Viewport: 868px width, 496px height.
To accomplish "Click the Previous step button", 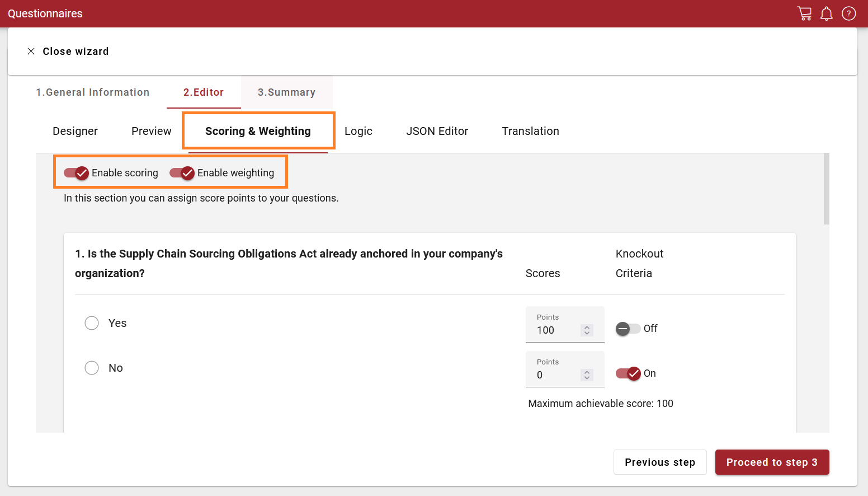I will (660, 462).
